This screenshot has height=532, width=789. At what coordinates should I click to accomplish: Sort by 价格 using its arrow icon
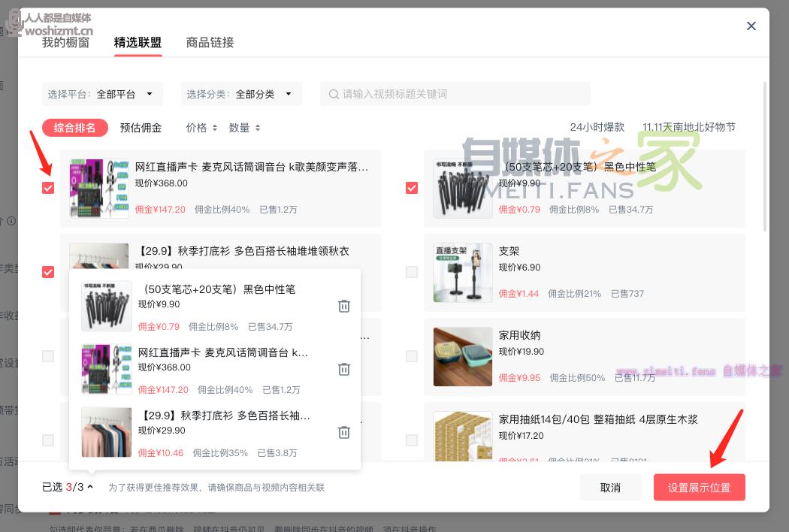point(215,128)
